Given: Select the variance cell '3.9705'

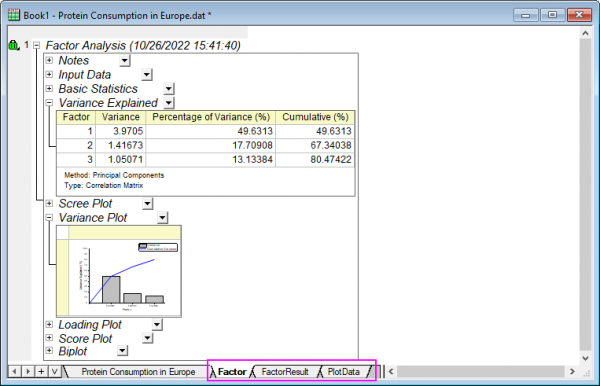Looking at the screenshot, I should (121, 131).
